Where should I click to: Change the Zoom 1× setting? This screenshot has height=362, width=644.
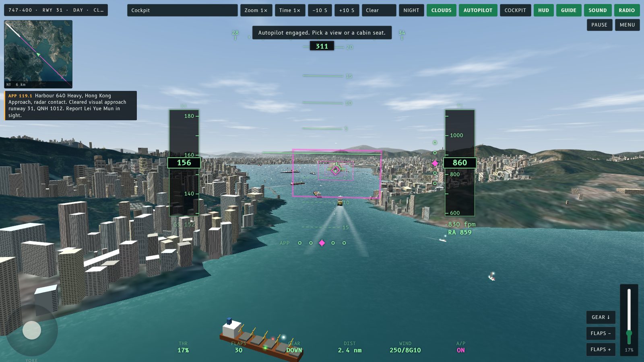pyautogui.click(x=256, y=10)
